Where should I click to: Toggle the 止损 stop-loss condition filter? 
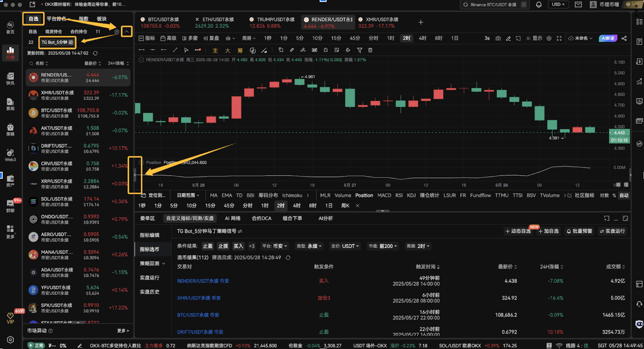tap(223, 246)
